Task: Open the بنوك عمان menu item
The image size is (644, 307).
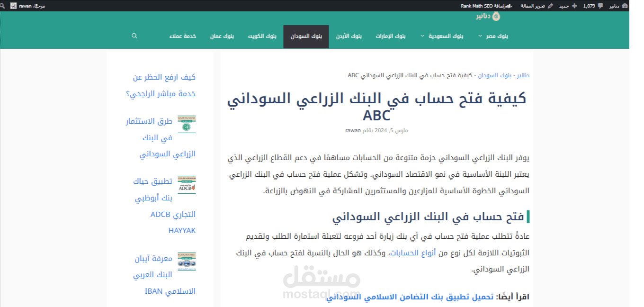Action: pyautogui.click(x=222, y=36)
